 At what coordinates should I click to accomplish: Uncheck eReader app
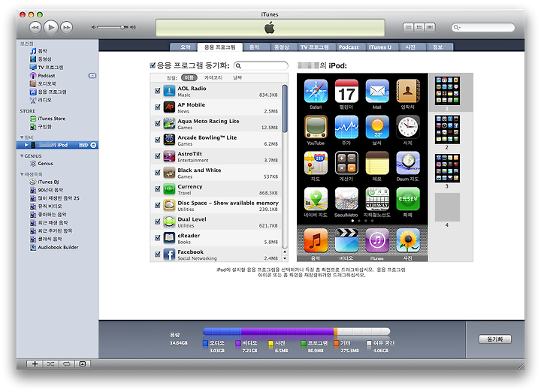click(158, 238)
